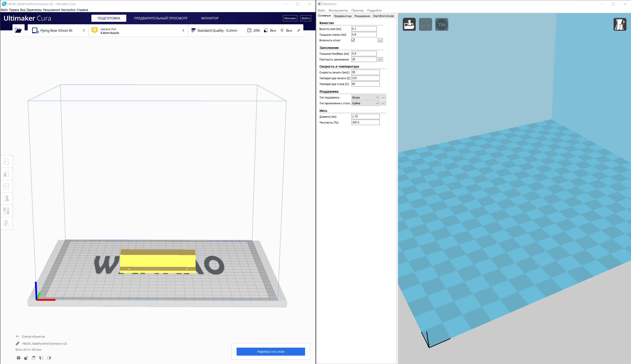Switch to front cube view
The width and height of the screenshot is (631, 364).
coord(26,358)
